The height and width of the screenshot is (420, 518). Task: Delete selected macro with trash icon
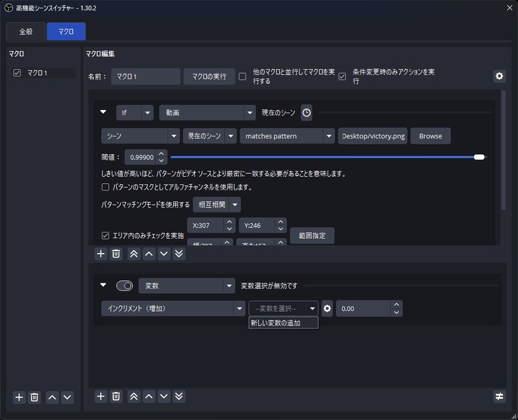(x=34, y=397)
